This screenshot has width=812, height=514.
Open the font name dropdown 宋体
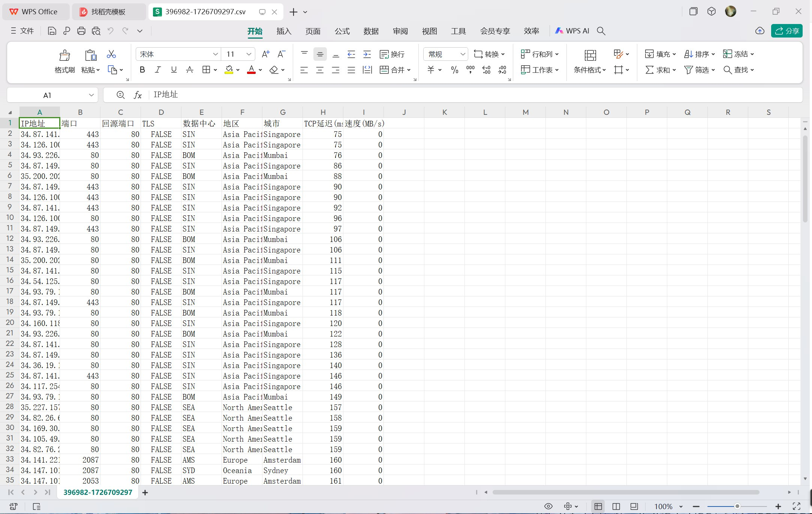(215, 54)
